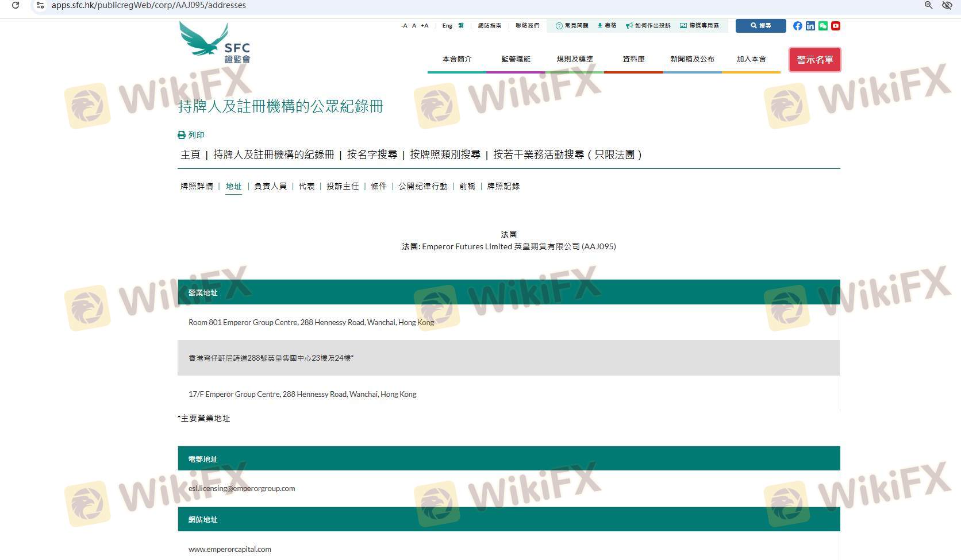Switch language to Eng
Viewport: 961px width, 560px height.
click(x=447, y=26)
